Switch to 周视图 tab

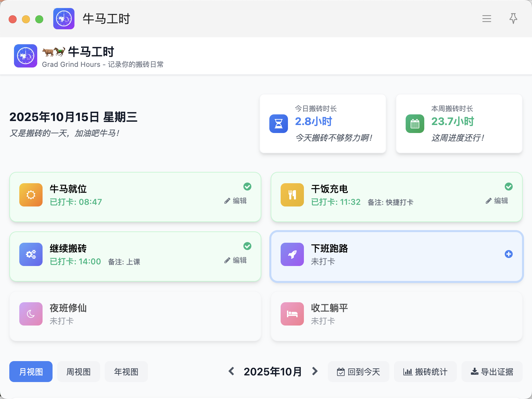[x=78, y=372]
